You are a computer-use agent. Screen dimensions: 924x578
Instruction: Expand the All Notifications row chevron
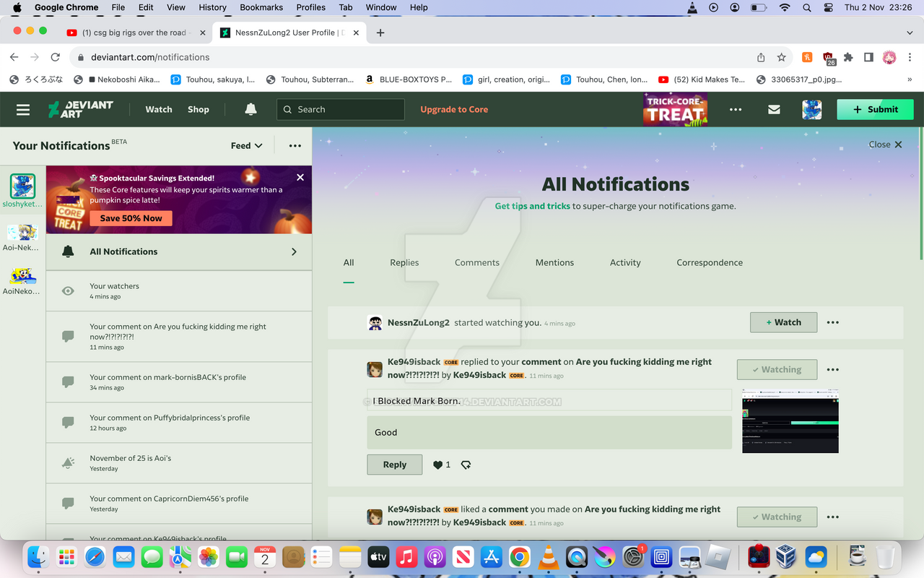point(294,251)
